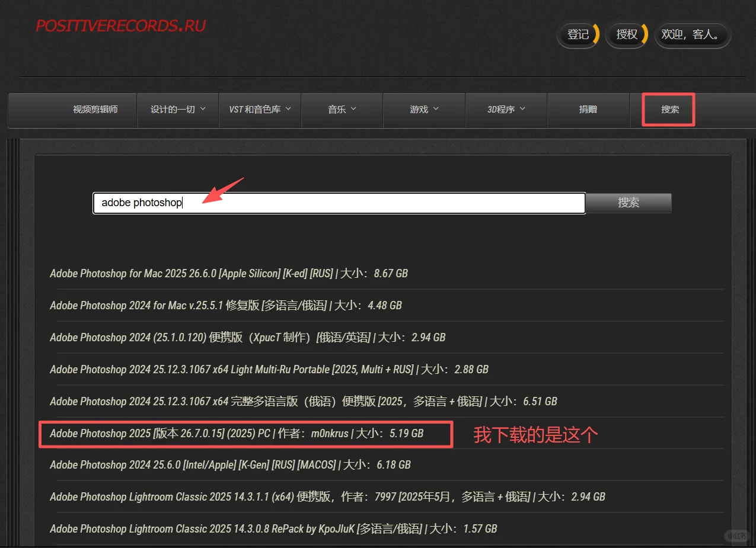Open the 视频剪辑师 menu item
The width and height of the screenshot is (756, 548).
95,110
